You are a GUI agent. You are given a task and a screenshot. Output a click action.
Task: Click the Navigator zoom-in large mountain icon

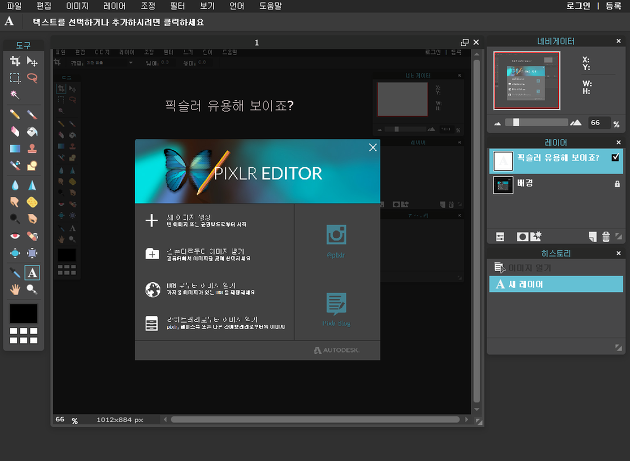576,122
